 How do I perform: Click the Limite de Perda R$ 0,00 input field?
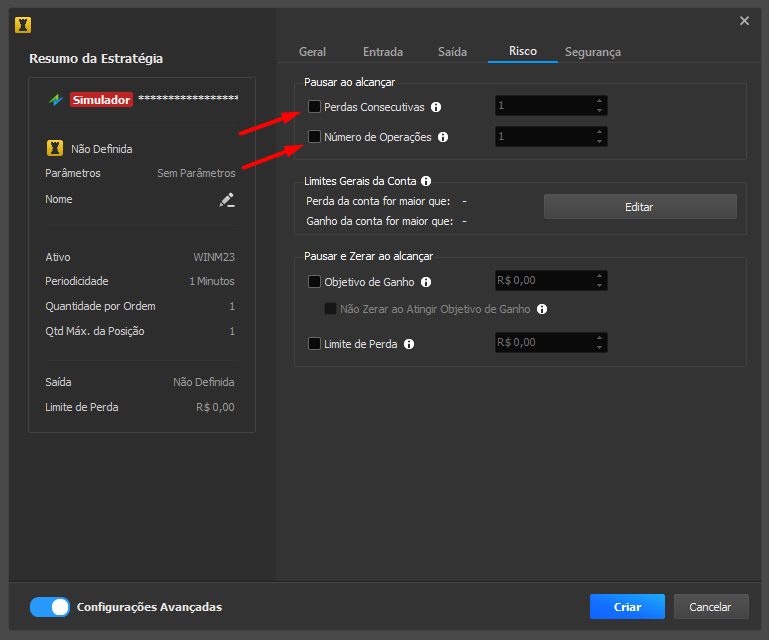pyautogui.click(x=551, y=342)
